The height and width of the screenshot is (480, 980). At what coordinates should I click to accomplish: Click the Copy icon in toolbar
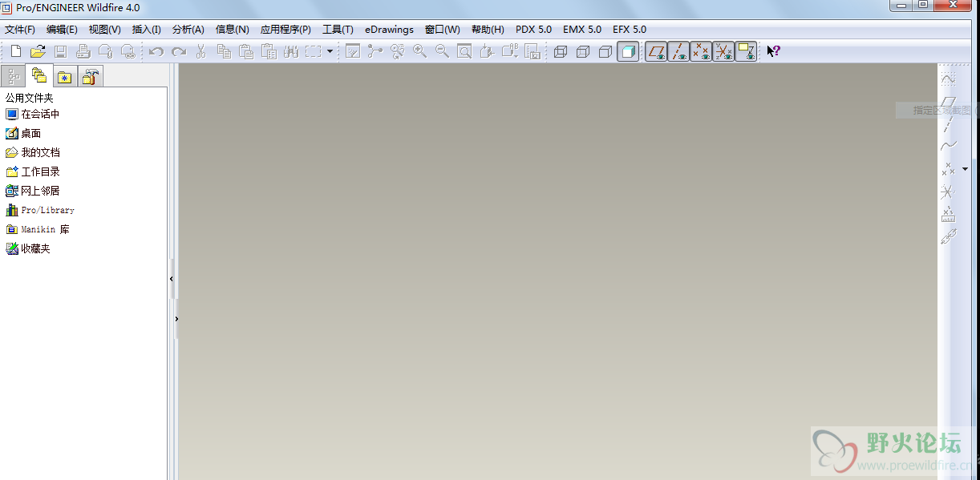[x=224, y=51]
